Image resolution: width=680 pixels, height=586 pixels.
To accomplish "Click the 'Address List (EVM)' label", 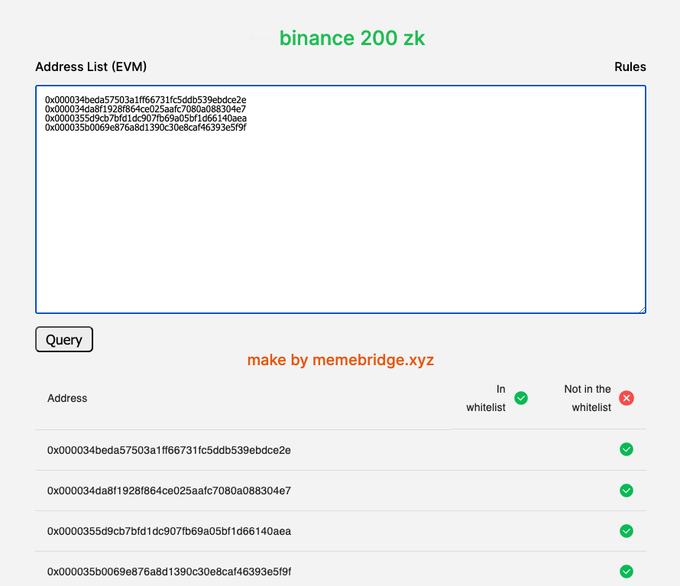I will click(x=91, y=67).
